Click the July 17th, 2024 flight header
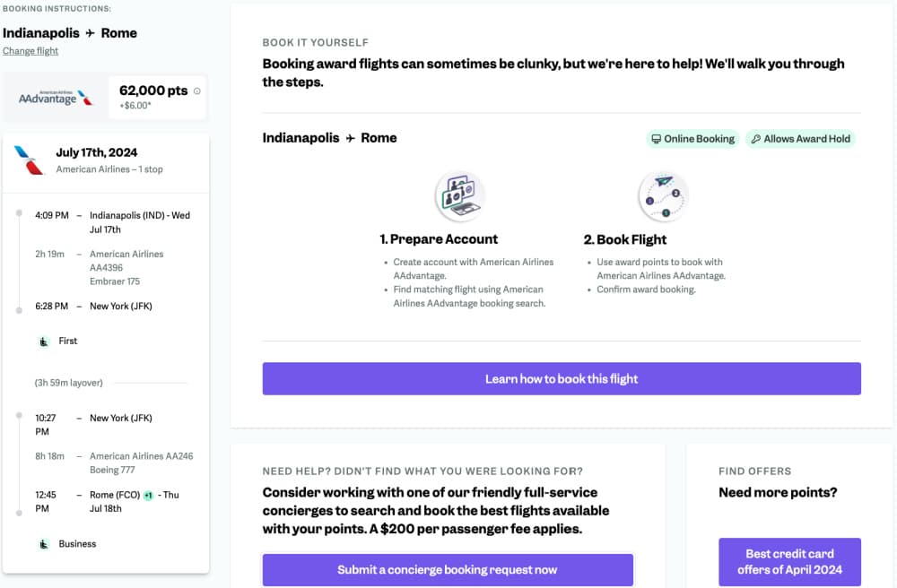The width and height of the screenshot is (897, 588). click(97, 152)
